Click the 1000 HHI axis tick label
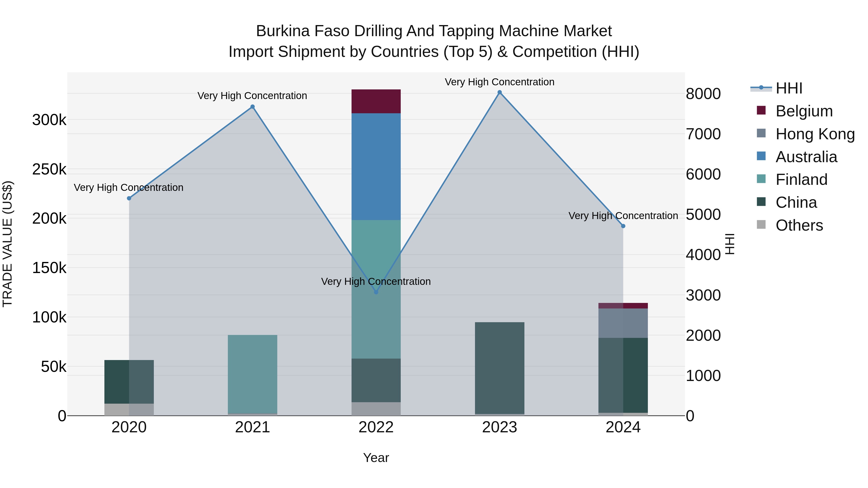Viewport: 868px width, 488px height. pos(703,375)
